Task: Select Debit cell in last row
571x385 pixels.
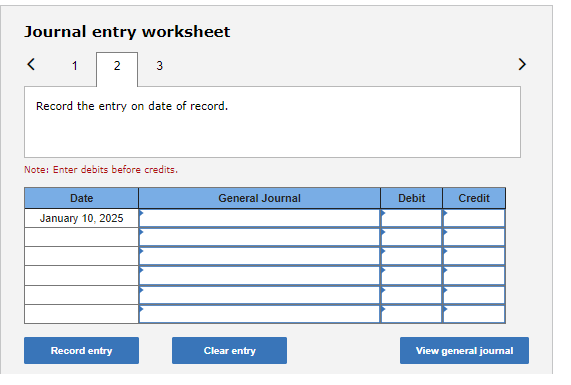Action: [411, 314]
